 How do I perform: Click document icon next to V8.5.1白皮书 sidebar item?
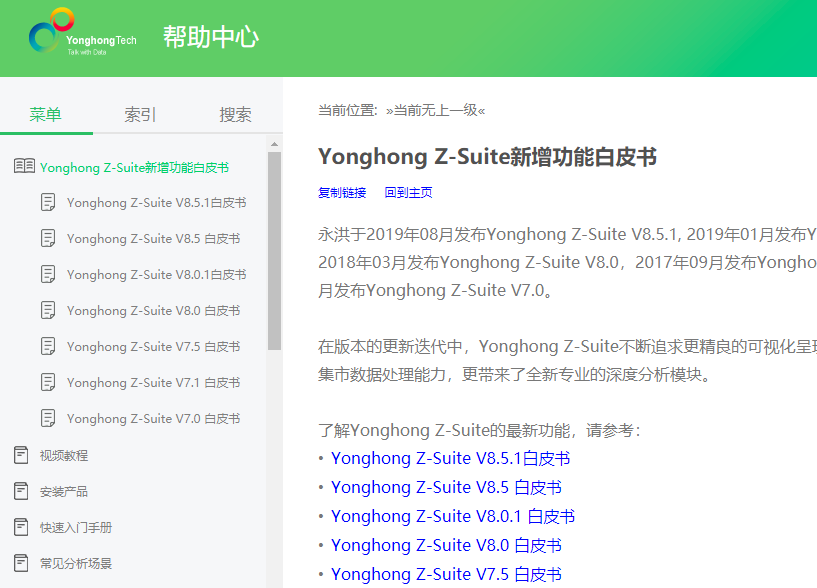point(48,202)
